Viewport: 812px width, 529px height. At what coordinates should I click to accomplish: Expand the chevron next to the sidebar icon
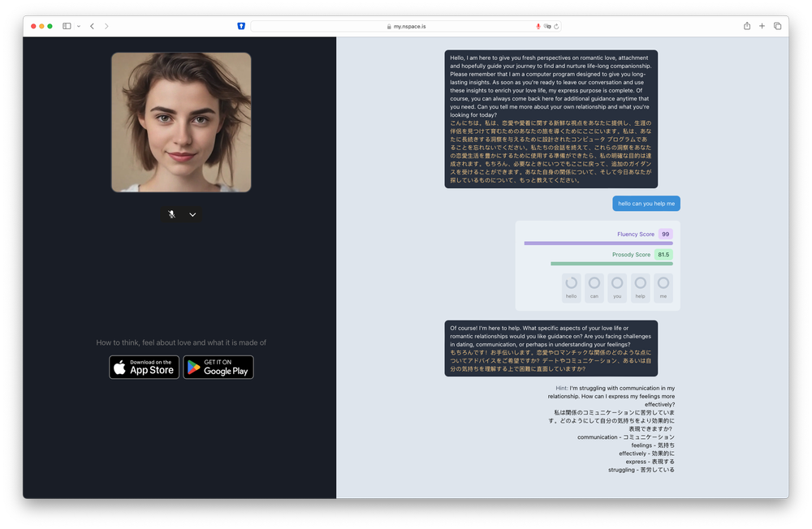tap(78, 25)
